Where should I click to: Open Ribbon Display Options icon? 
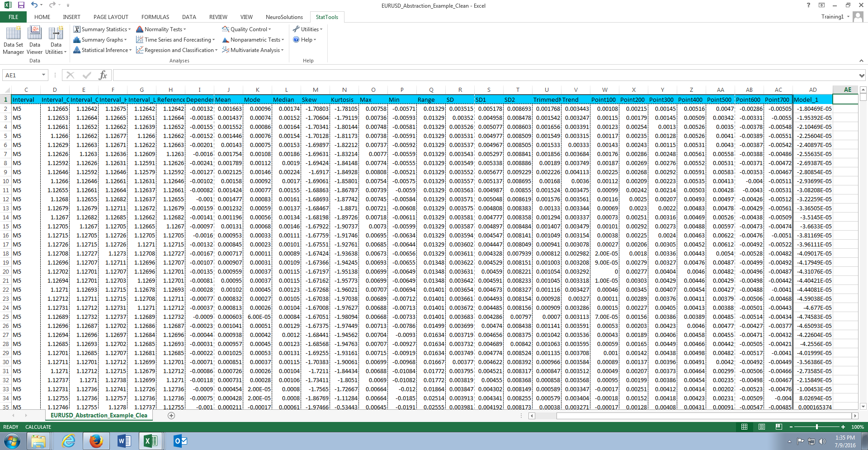point(821,5)
